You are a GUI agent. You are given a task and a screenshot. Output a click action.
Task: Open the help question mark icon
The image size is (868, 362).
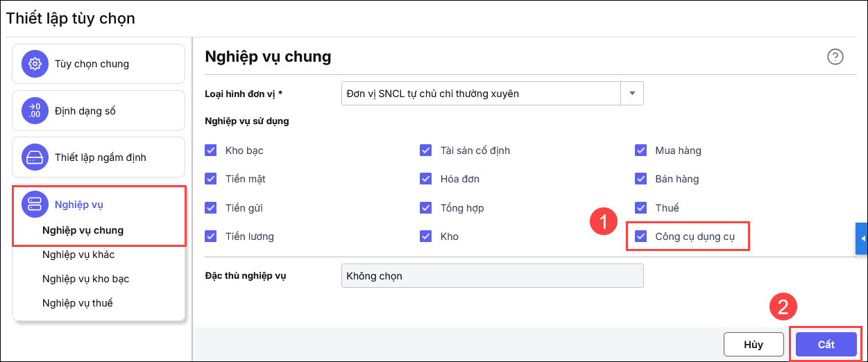point(835,57)
